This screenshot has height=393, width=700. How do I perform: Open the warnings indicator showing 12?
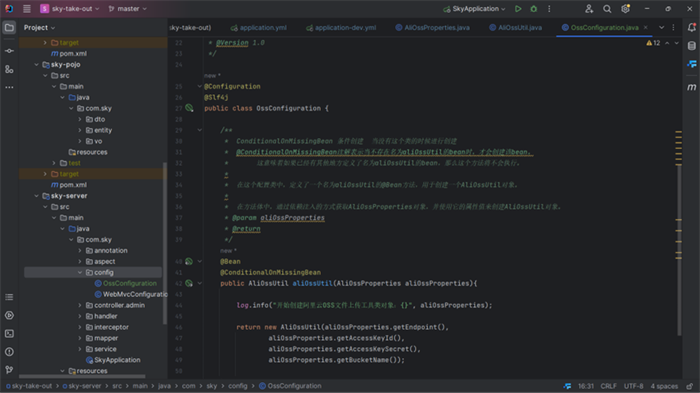tap(653, 43)
